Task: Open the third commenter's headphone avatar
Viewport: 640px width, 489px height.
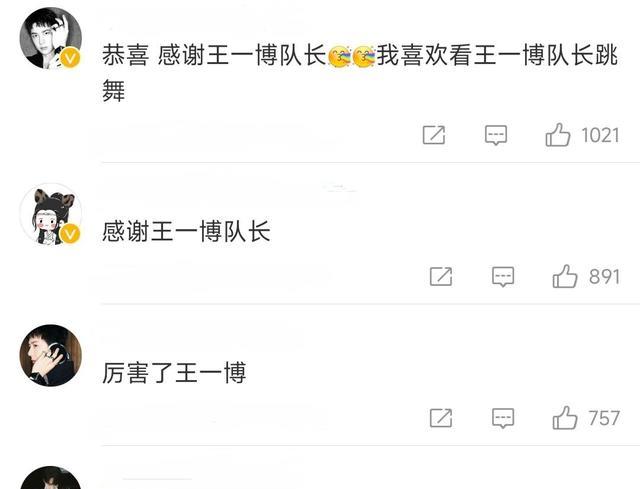Action: tap(51, 355)
